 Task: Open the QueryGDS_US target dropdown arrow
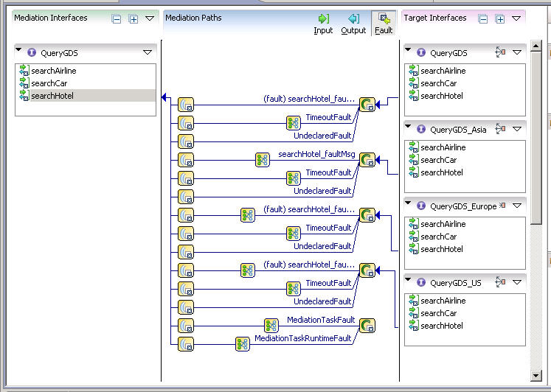coord(516,282)
